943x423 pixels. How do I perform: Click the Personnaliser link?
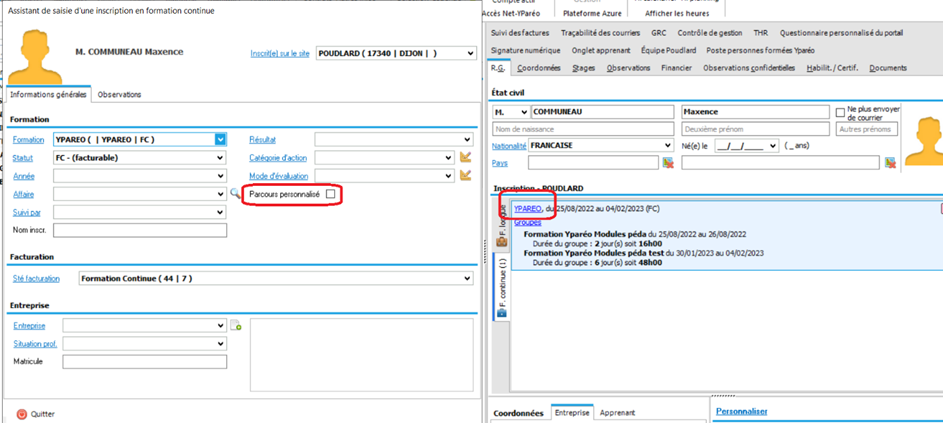click(741, 411)
